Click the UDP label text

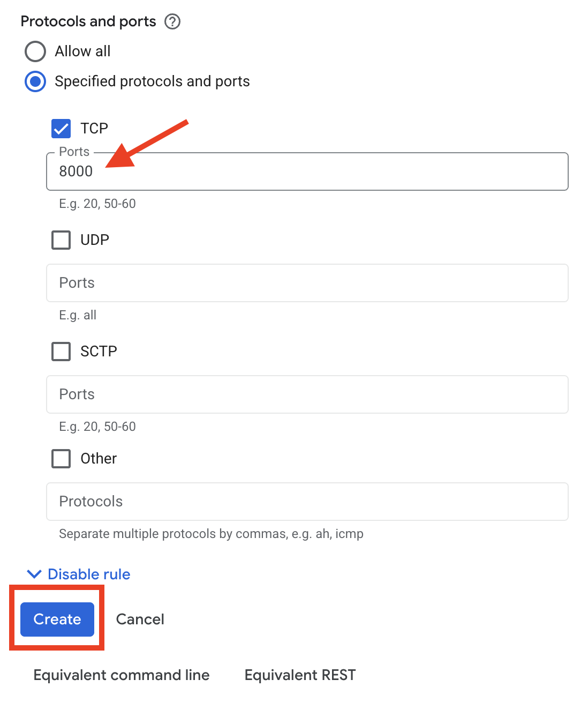pyautogui.click(x=95, y=240)
